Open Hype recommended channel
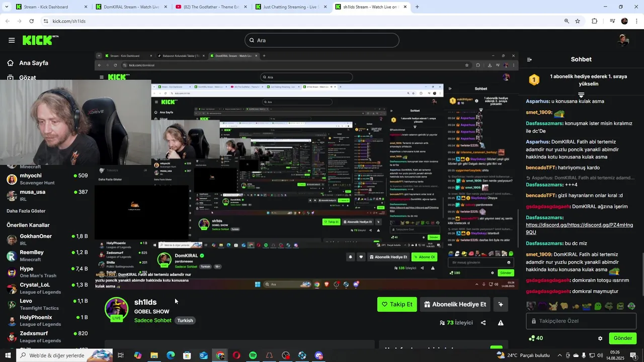 point(46,272)
